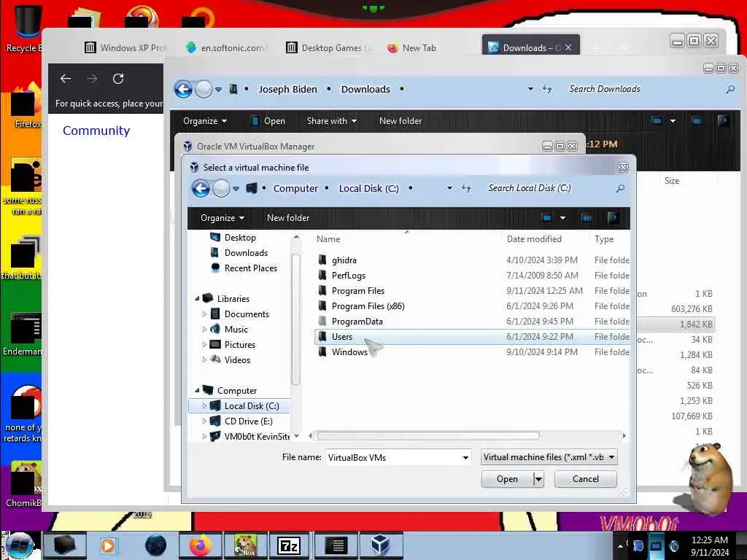This screenshot has height=560, width=747.
Task: Open the view options dropdown arrow in the dialog
Action: click(x=562, y=218)
